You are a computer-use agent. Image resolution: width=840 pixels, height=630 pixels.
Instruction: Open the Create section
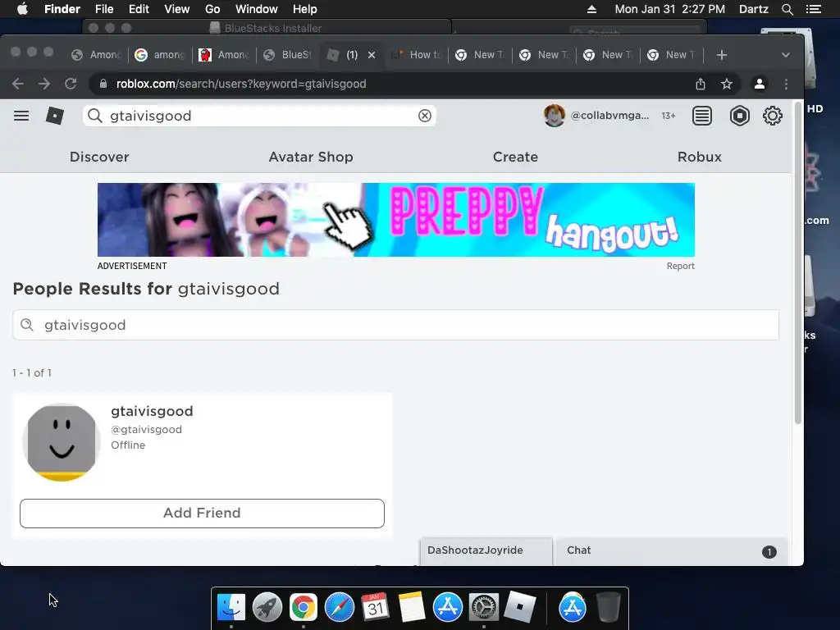point(515,157)
